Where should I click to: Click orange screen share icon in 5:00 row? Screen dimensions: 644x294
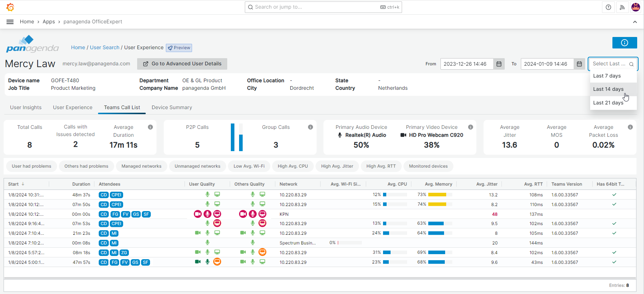point(217,262)
